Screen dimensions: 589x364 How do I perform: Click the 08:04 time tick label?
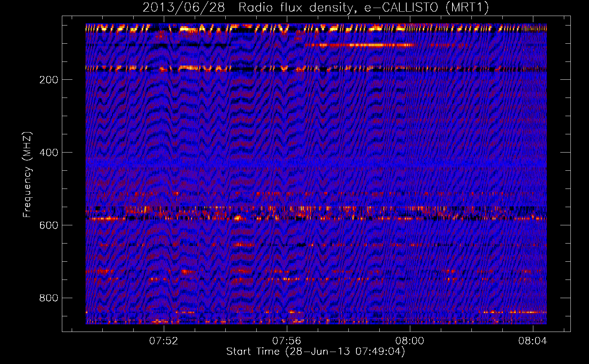533,341
